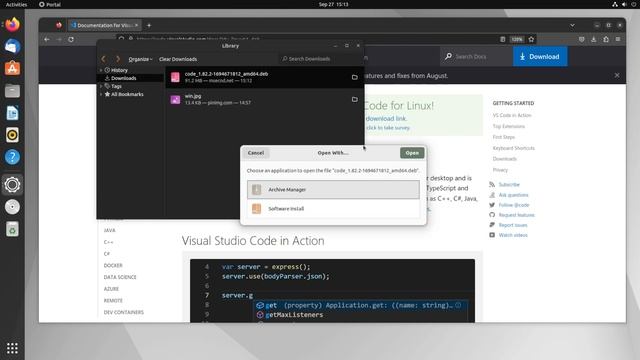Launch Thunderbird Mail from the dock
This screenshot has width=640, height=360.
pyautogui.click(x=12, y=47)
